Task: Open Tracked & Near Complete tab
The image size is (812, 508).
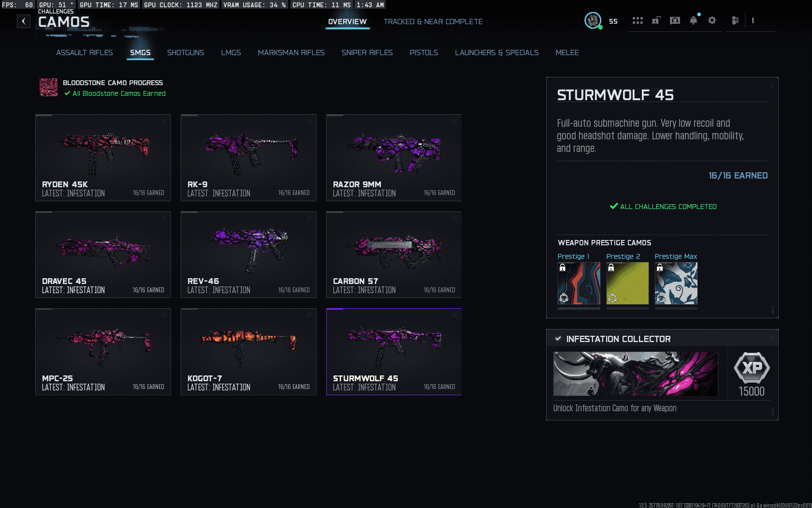Action: 433,22
